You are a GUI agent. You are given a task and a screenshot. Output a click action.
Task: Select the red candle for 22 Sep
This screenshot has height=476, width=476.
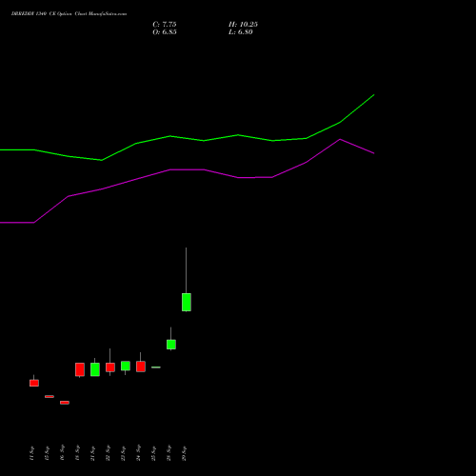point(110,367)
